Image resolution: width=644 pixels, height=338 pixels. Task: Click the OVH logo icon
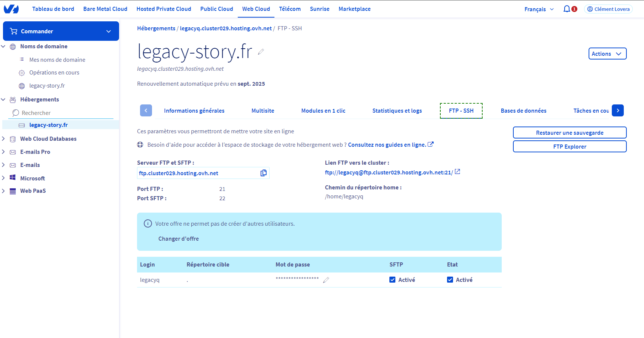click(x=11, y=9)
